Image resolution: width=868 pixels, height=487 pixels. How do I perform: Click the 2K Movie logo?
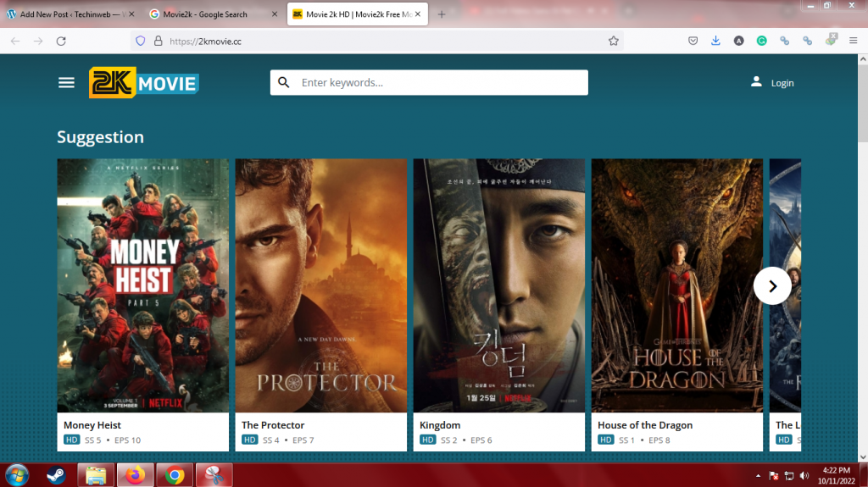(144, 82)
